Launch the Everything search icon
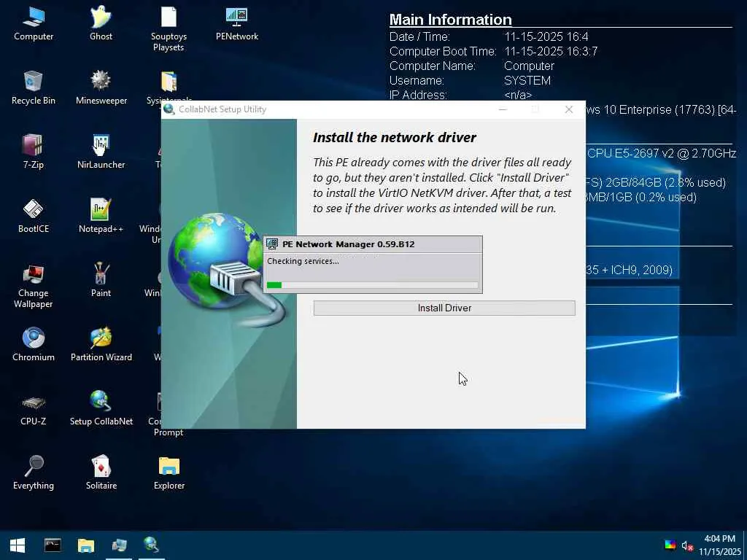Image resolution: width=747 pixels, height=560 pixels. click(34, 472)
